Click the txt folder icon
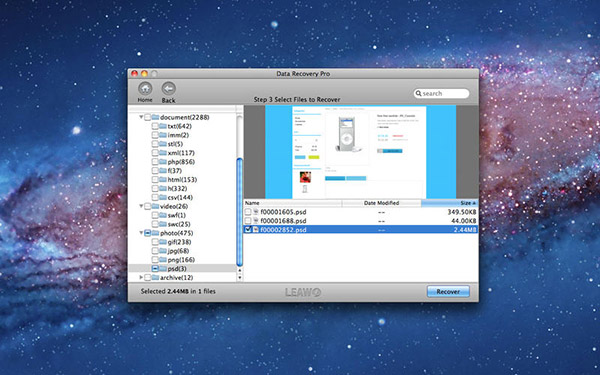 (x=163, y=126)
